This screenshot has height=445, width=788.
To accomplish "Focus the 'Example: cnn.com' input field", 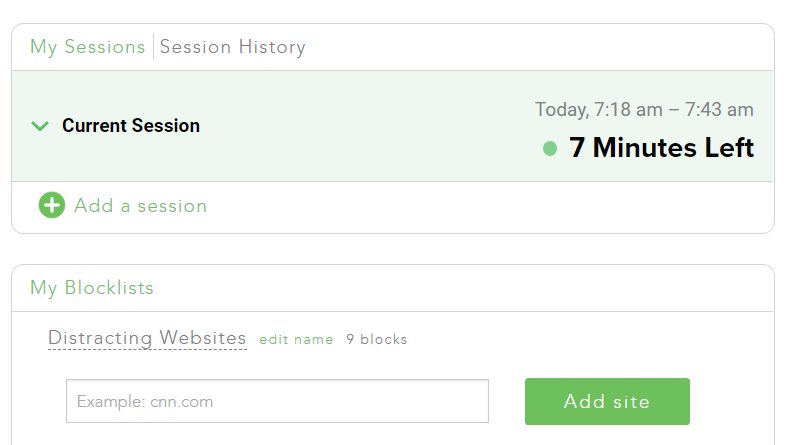I will pyautogui.click(x=277, y=401).
